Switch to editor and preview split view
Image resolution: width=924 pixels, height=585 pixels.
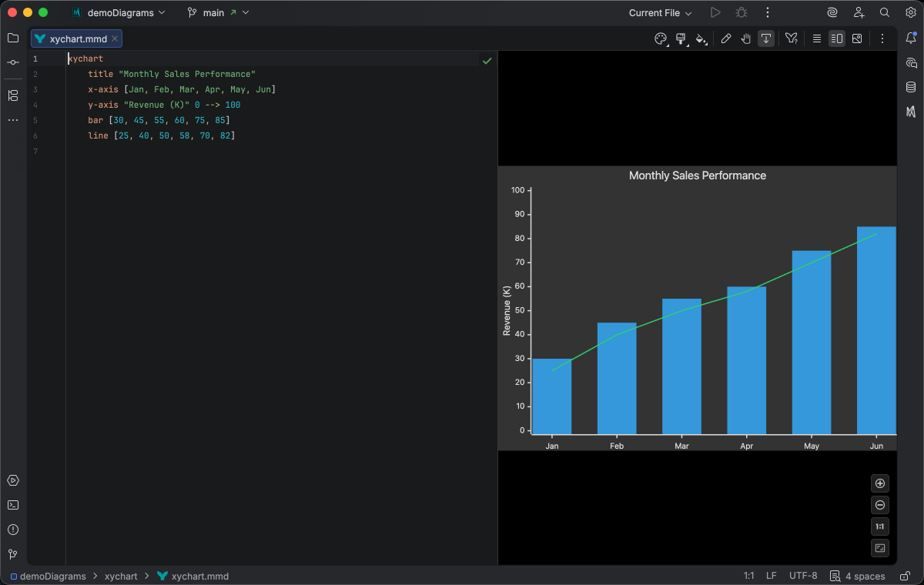[837, 38]
